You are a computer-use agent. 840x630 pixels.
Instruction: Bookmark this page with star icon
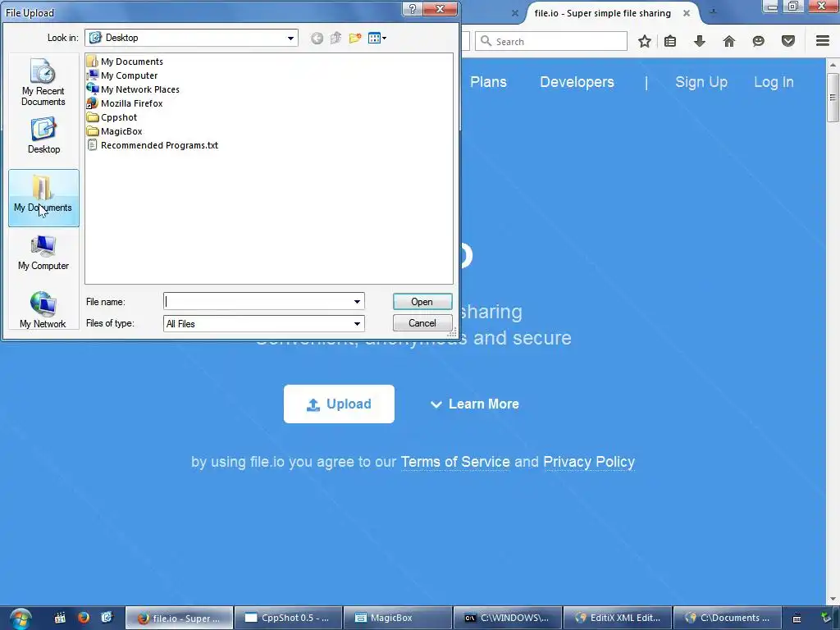[645, 41]
